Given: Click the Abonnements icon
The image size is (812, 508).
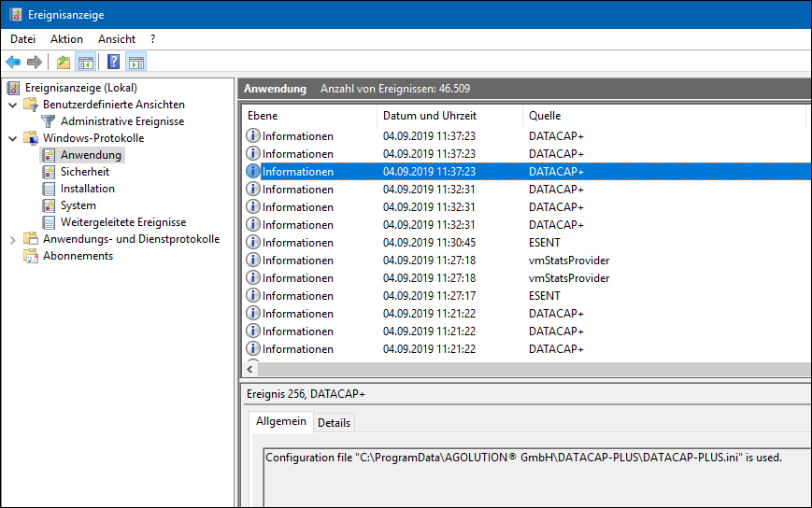Looking at the screenshot, I should 31,256.
